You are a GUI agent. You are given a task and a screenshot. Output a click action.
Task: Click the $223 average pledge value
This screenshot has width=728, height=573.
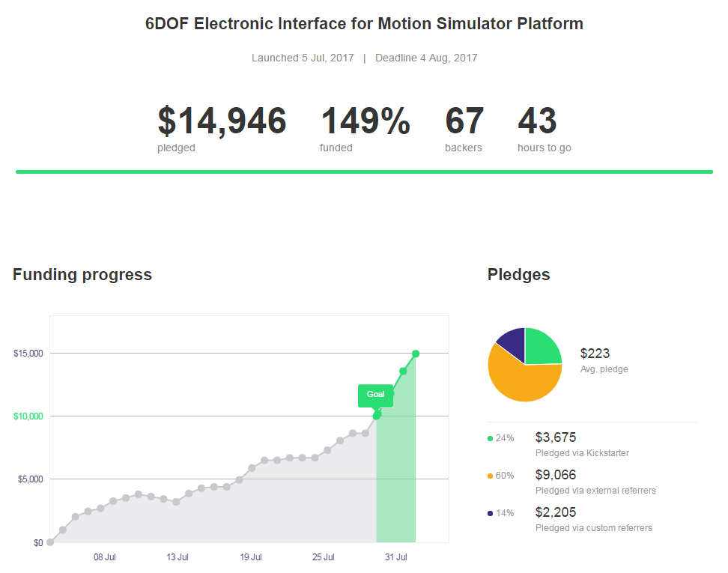click(595, 354)
